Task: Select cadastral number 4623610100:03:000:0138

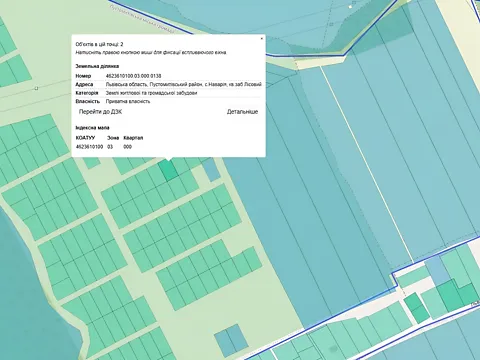Action: pyautogui.click(x=133, y=76)
